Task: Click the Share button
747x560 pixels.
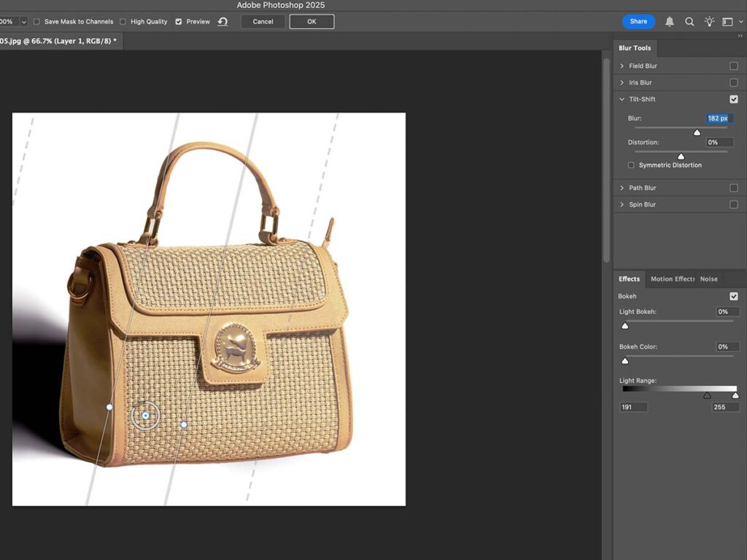Action: click(x=638, y=21)
